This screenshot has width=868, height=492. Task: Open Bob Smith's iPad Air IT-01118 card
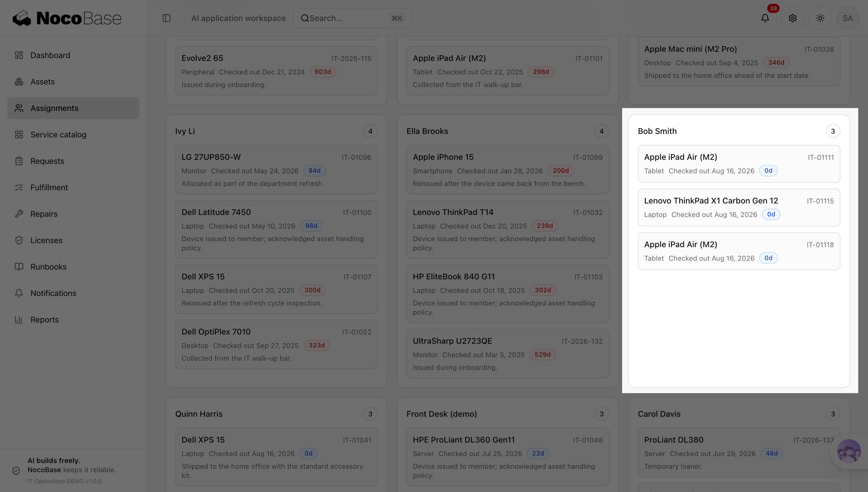[739, 251]
